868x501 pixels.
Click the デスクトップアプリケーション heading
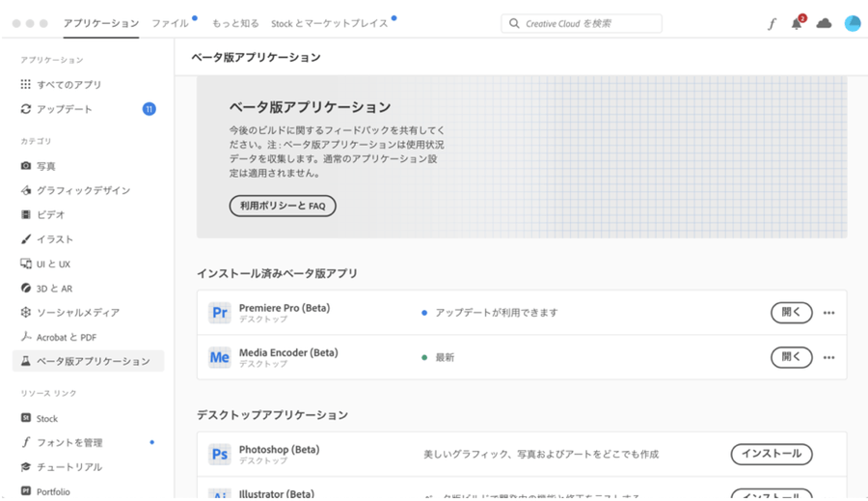[272, 415]
